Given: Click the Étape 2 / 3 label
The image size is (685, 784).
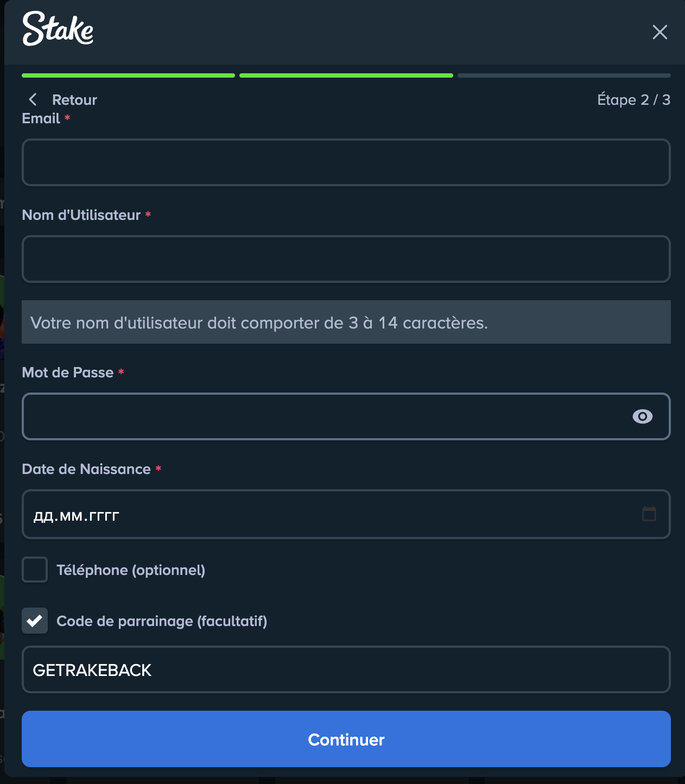Looking at the screenshot, I should [633, 99].
